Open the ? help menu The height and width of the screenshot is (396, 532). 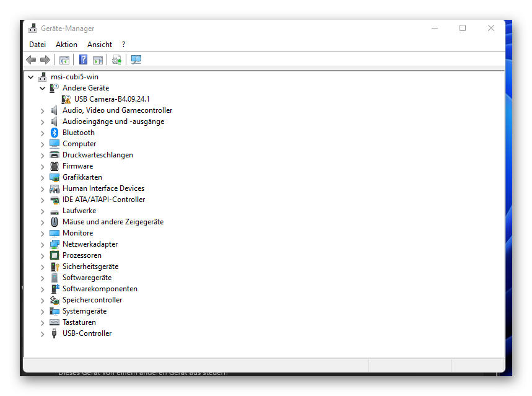point(123,45)
